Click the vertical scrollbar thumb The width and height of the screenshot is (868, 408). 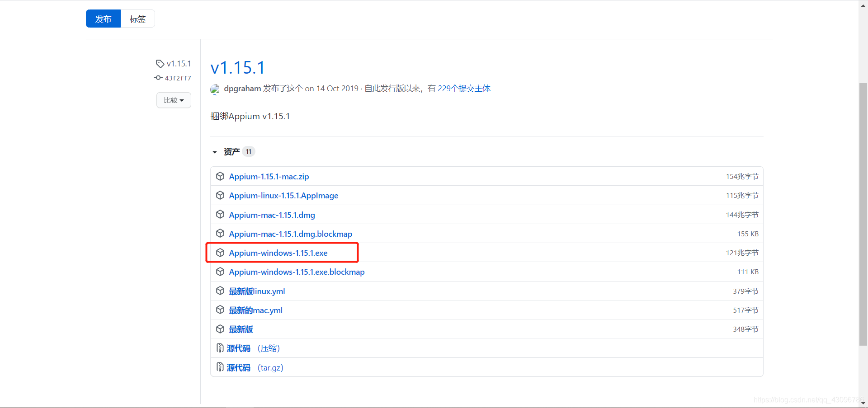tap(863, 215)
